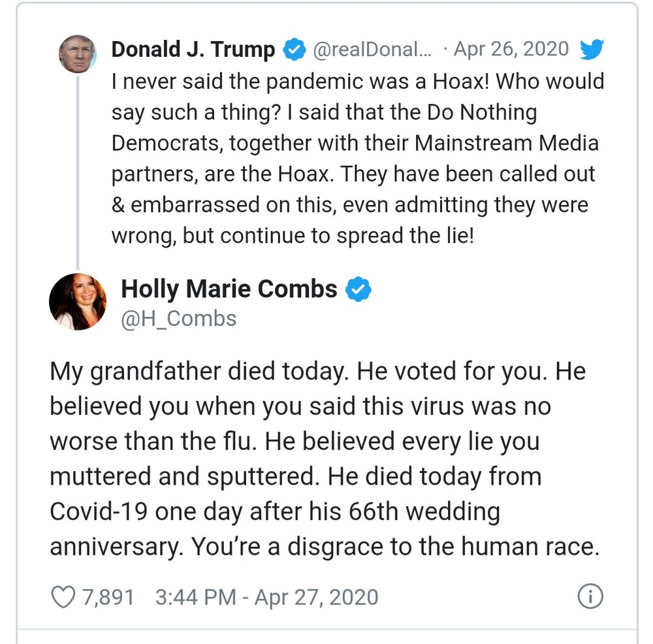This screenshot has width=653, height=644.
Task: Click the Apr 26, 2020 date
Action: (511, 50)
